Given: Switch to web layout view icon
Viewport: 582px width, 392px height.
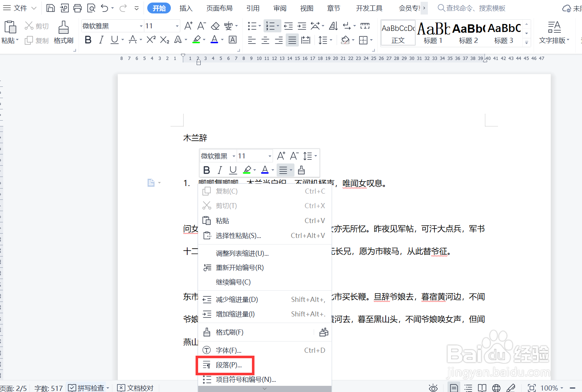Looking at the screenshot, I should 496,388.
